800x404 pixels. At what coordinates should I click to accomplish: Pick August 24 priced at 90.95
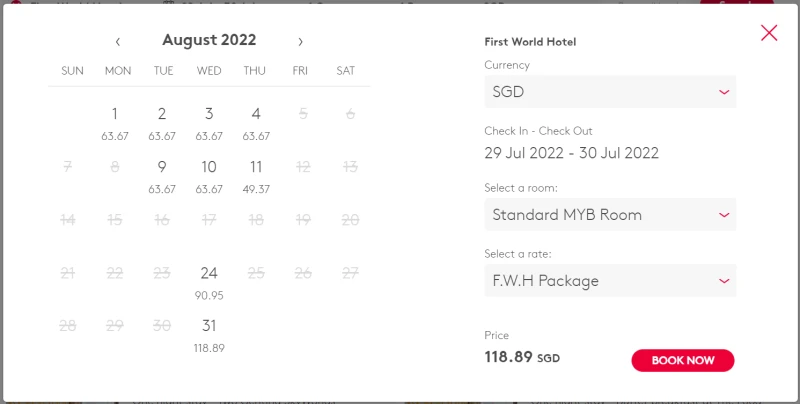click(x=209, y=280)
